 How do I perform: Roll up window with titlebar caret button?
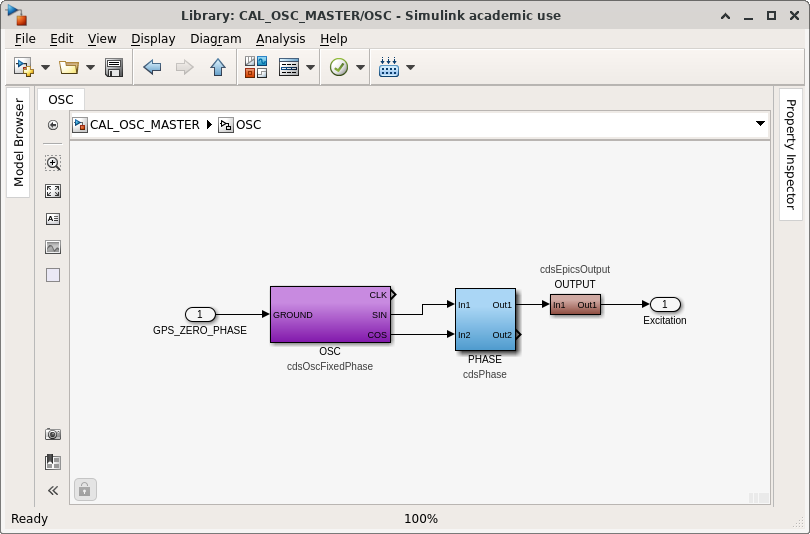tap(725, 16)
